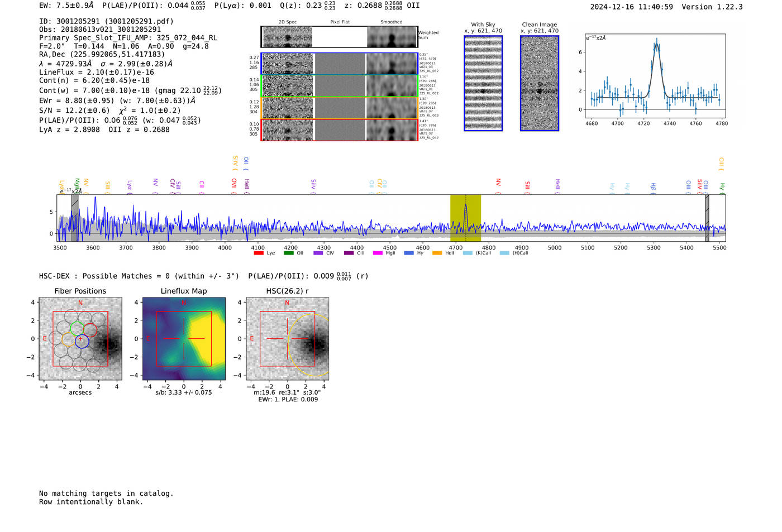Viewport: 782px width, 532px height.
Task: Click the yellow highlighted emission line region
Action: pyautogui.click(x=465, y=218)
